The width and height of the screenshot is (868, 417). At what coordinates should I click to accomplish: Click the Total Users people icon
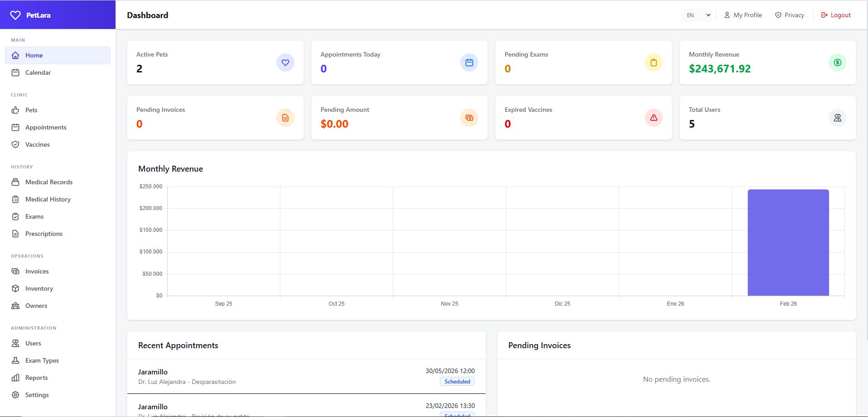coord(837,118)
